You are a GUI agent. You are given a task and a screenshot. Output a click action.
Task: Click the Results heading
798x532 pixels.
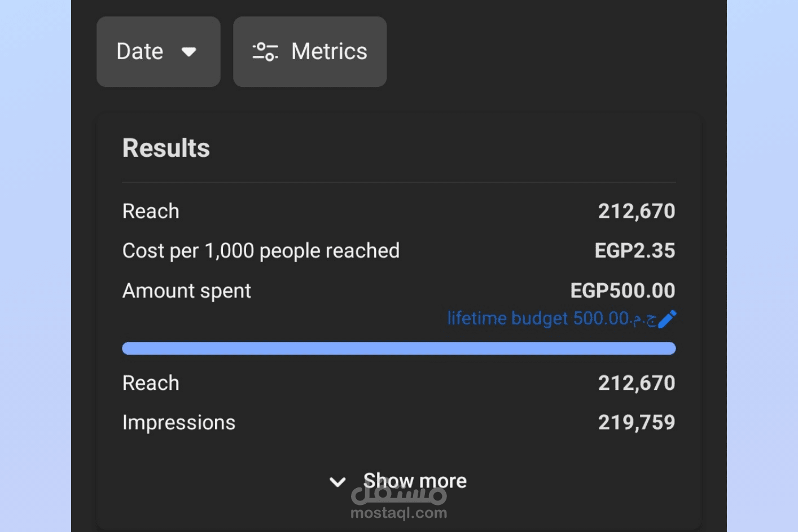click(166, 148)
